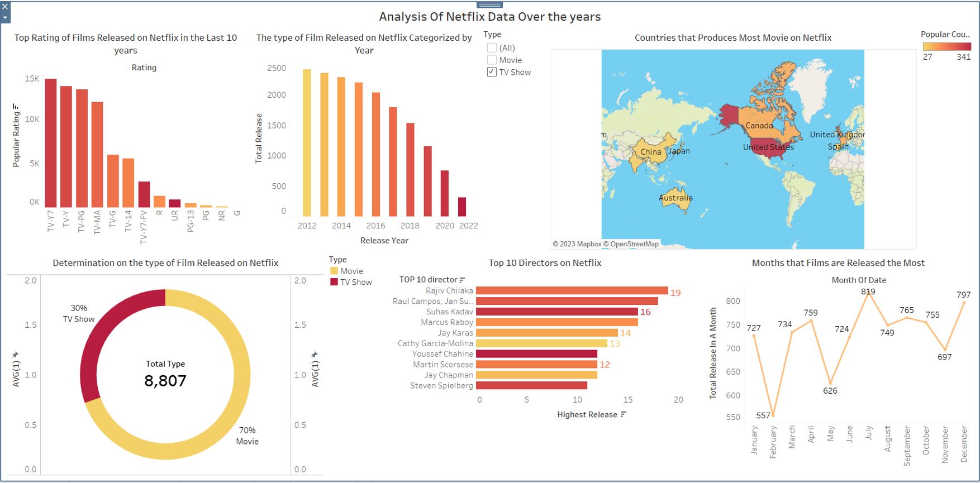
Task: Click the Japan label on the map
Action: tap(679, 151)
